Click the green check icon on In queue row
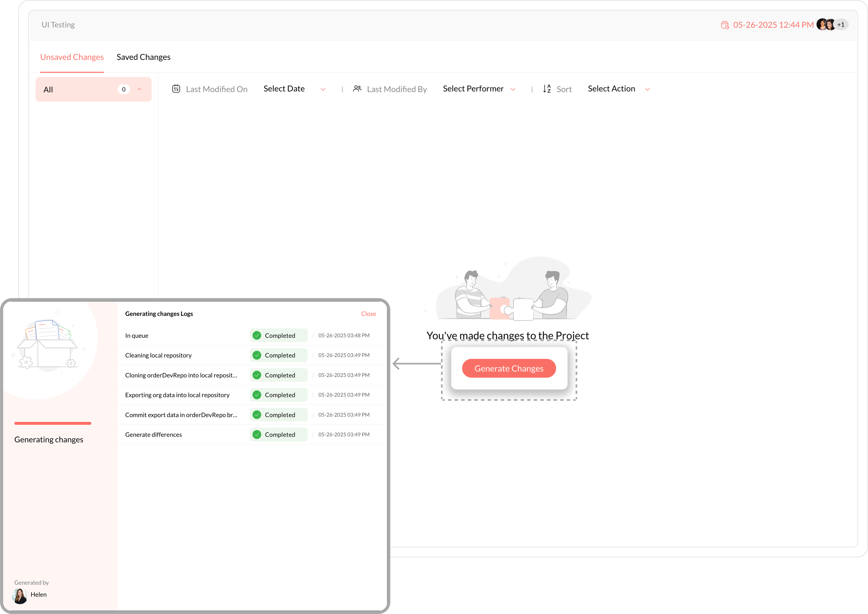Viewport: 868px width, 614px height. click(x=257, y=335)
